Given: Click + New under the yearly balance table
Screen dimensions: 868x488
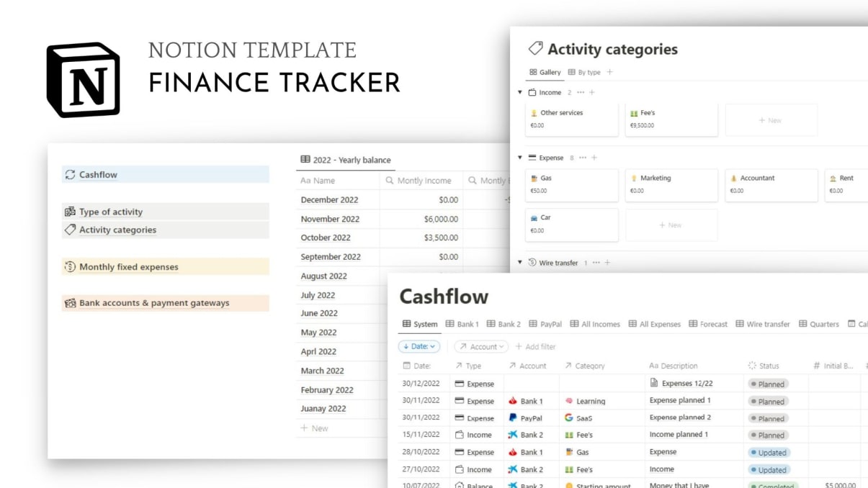Looking at the screenshot, I should click(314, 428).
